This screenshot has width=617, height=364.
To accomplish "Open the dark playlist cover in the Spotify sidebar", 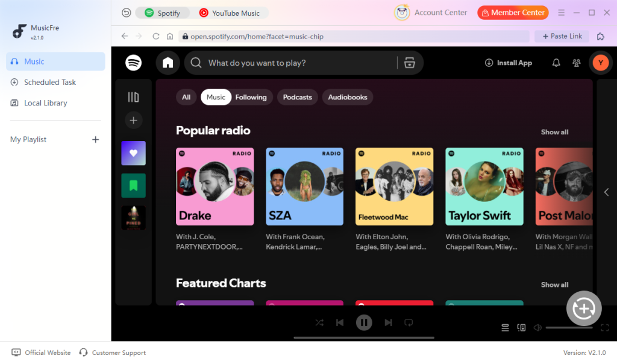I will (x=133, y=218).
